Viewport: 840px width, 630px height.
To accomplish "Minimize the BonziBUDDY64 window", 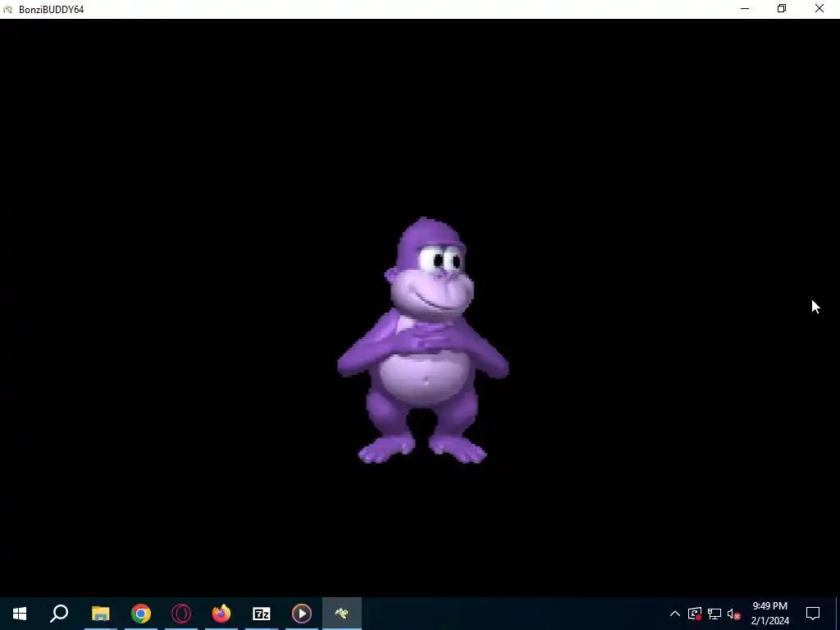I will (745, 8).
